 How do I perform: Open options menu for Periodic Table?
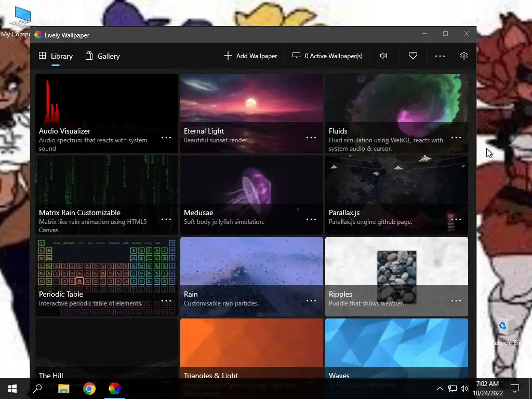(x=166, y=301)
